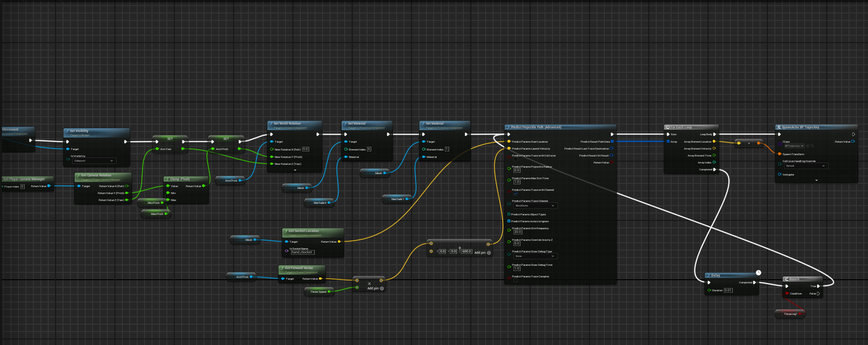Open BP Trajectory class dropdown

pos(794,146)
